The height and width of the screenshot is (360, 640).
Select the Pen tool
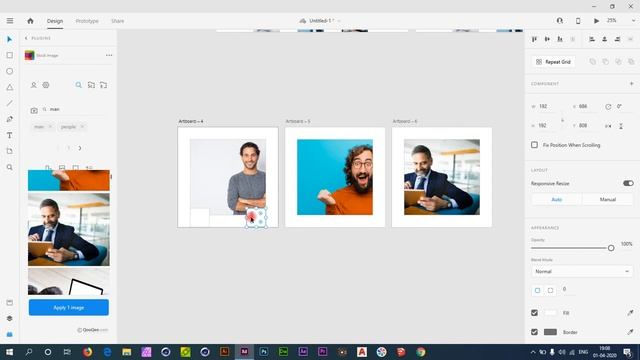coord(9,119)
